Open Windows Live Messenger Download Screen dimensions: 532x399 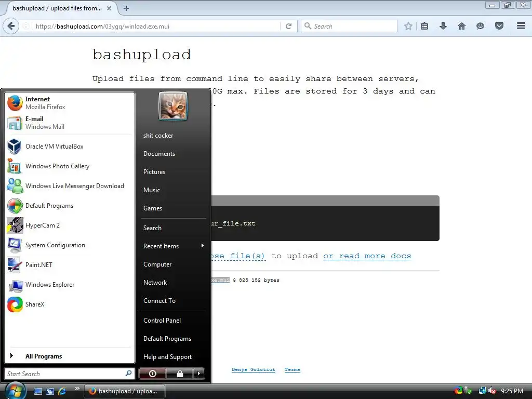[x=69, y=186]
